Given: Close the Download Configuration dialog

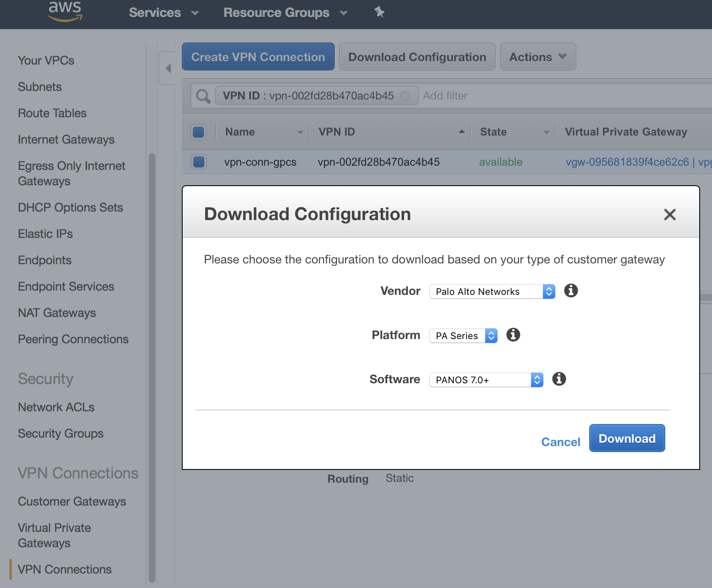Looking at the screenshot, I should [670, 215].
